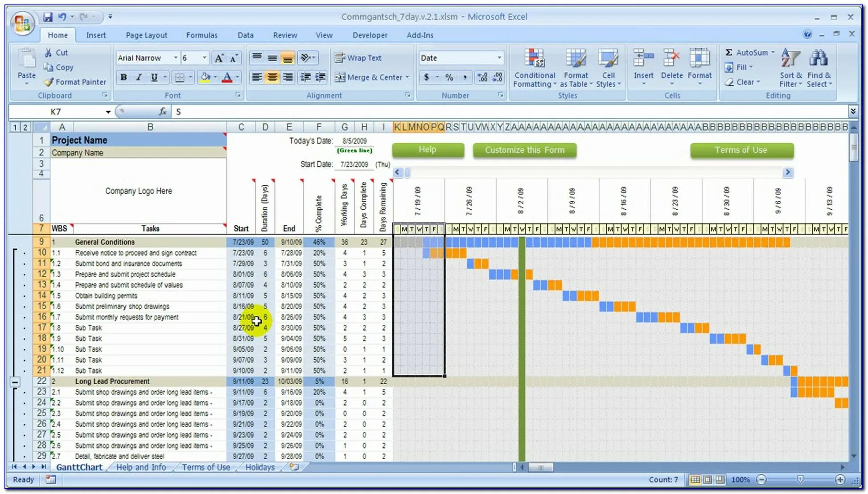The image size is (868, 494).
Task: Toggle Bold formatting
Action: coord(123,77)
